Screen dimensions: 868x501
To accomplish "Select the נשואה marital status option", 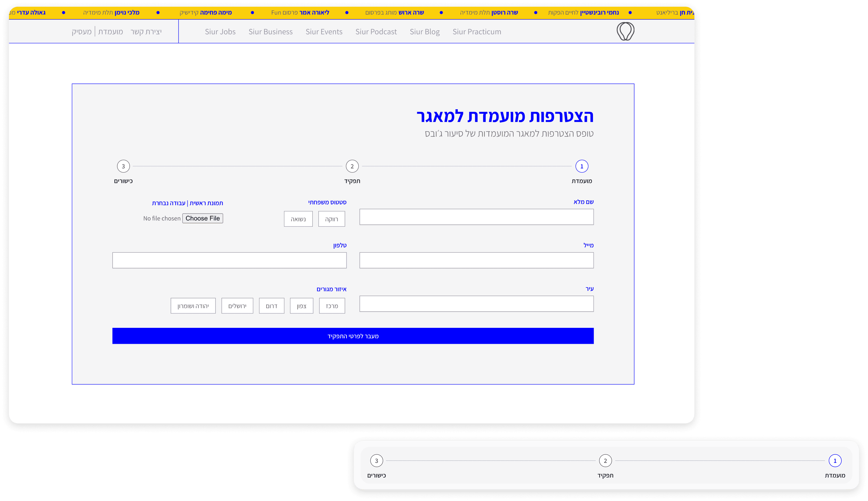I will pos(298,219).
